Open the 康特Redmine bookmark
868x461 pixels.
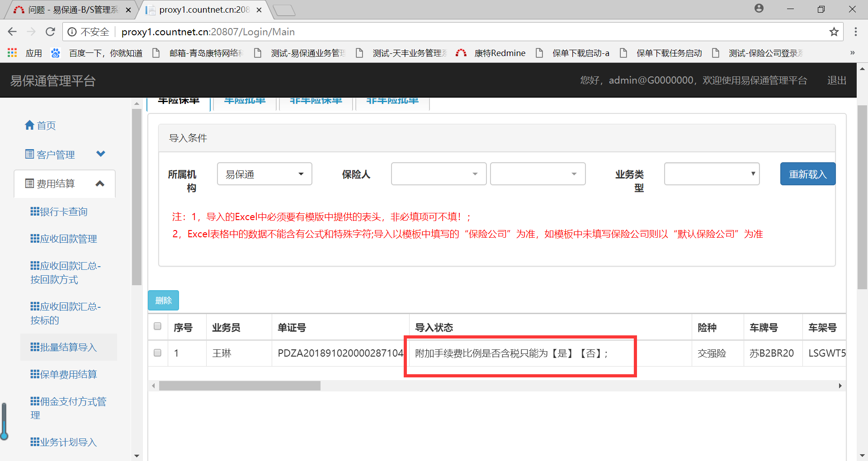(x=491, y=53)
